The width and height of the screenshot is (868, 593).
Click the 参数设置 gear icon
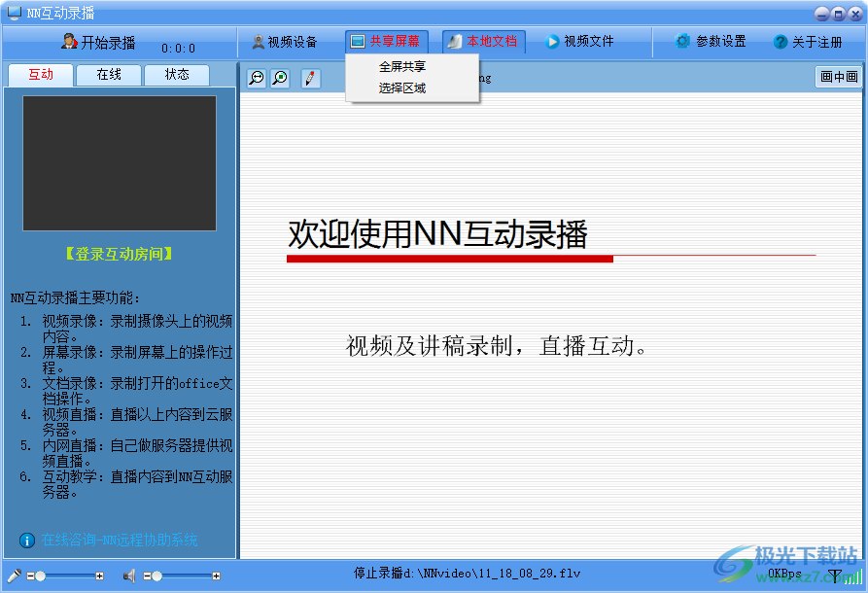(x=682, y=41)
